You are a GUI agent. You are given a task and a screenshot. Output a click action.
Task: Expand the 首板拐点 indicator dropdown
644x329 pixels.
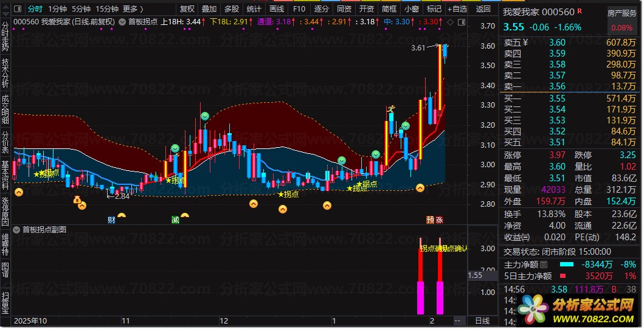122,22
